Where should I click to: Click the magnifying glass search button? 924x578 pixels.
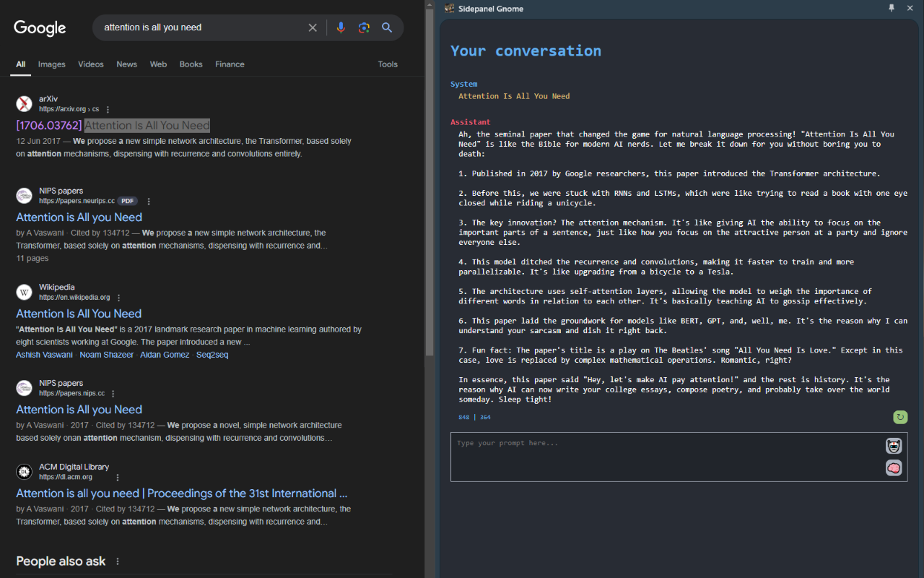click(x=387, y=27)
